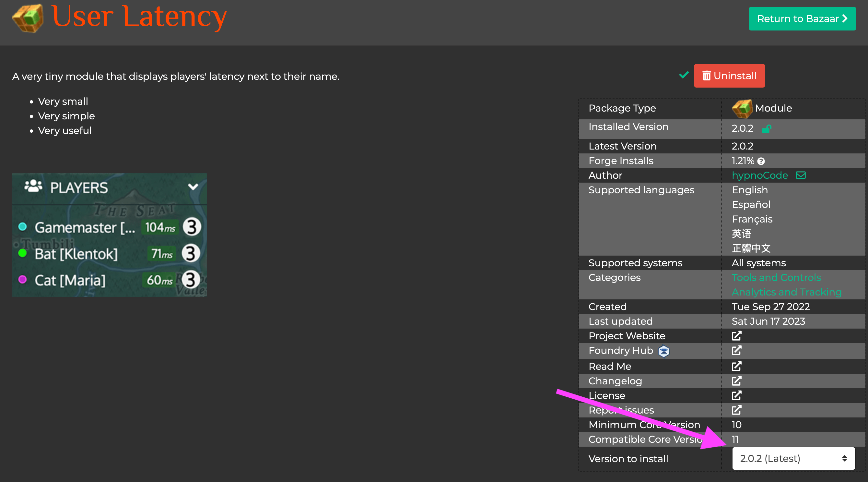This screenshot has height=482, width=868.
Task: Click the Foundry Hub anvil logo icon
Action: click(663, 350)
